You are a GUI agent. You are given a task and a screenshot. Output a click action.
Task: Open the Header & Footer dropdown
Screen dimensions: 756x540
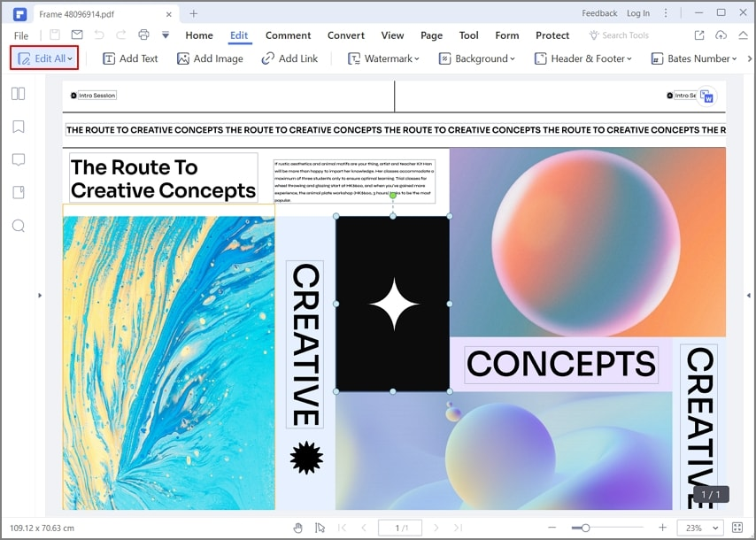(583, 58)
